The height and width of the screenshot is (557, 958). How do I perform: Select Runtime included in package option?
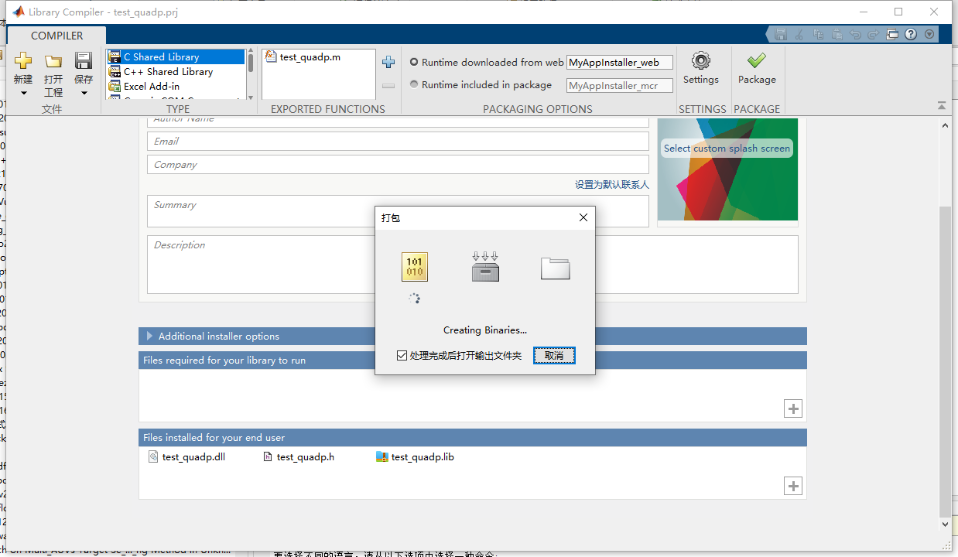point(415,85)
